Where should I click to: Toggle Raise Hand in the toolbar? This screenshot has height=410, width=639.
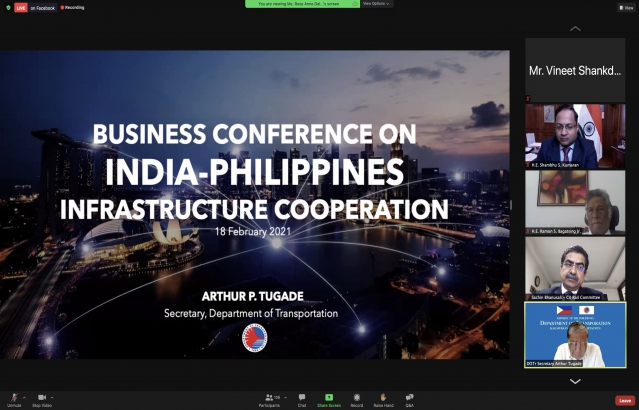[x=382, y=397]
